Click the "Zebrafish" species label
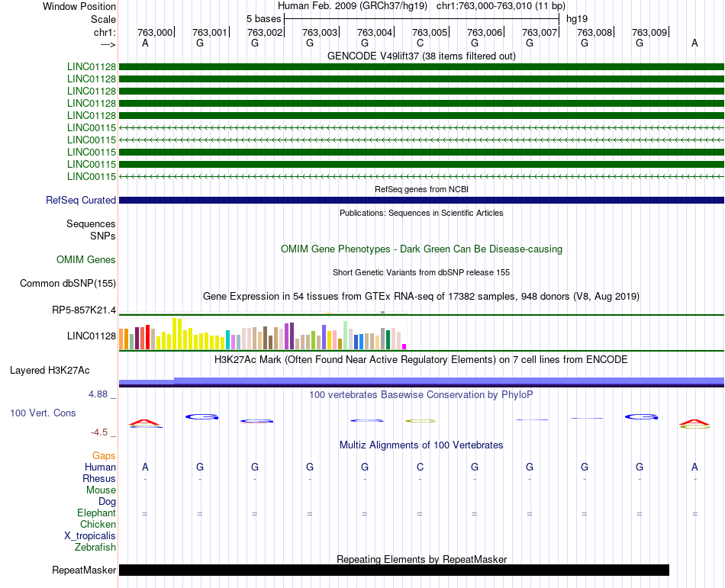 click(95, 547)
